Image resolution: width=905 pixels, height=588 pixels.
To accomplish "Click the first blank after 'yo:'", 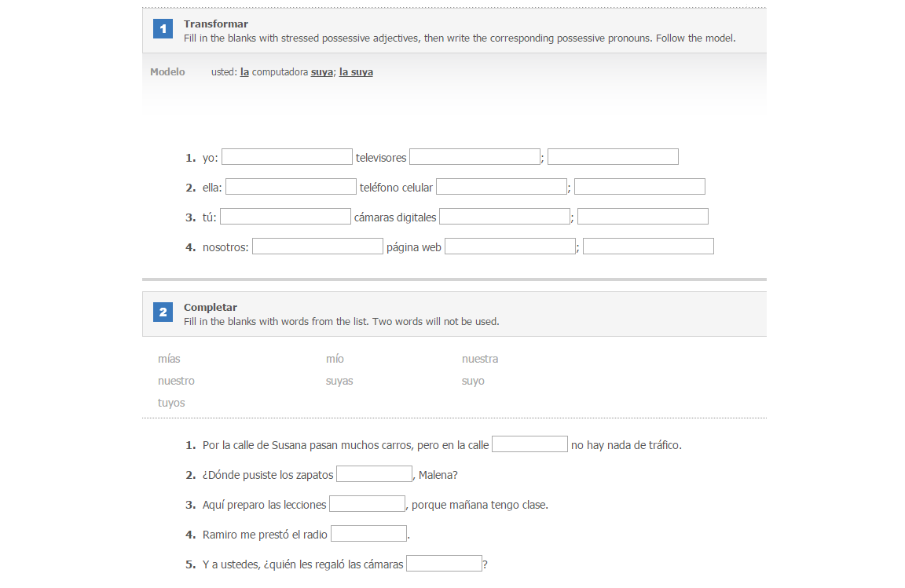I will (x=287, y=157).
